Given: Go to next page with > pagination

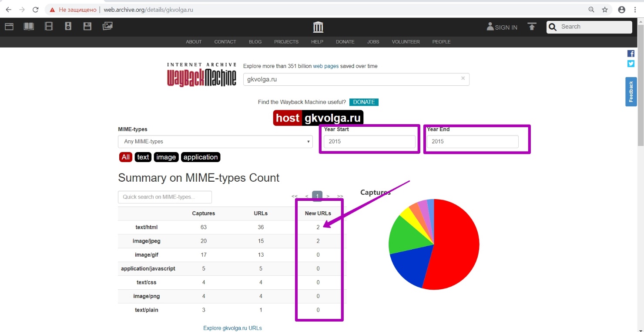Looking at the screenshot, I should pyautogui.click(x=328, y=196).
